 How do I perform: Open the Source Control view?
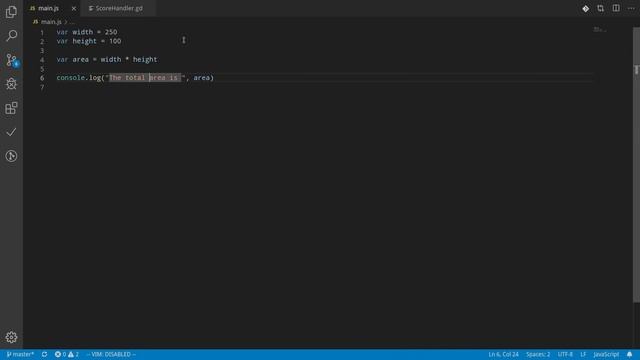[11, 60]
